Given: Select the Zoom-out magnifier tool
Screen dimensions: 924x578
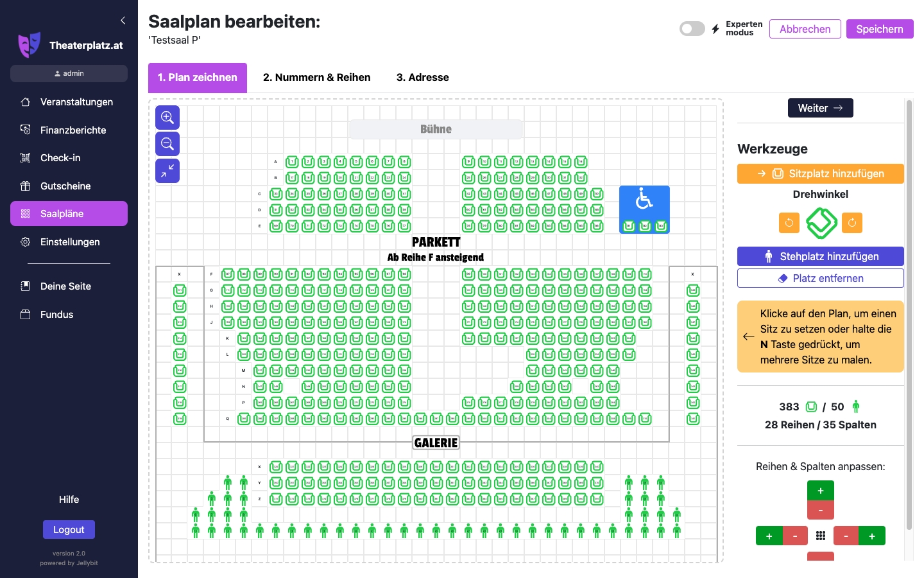Looking at the screenshot, I should [x=167, y=143].
